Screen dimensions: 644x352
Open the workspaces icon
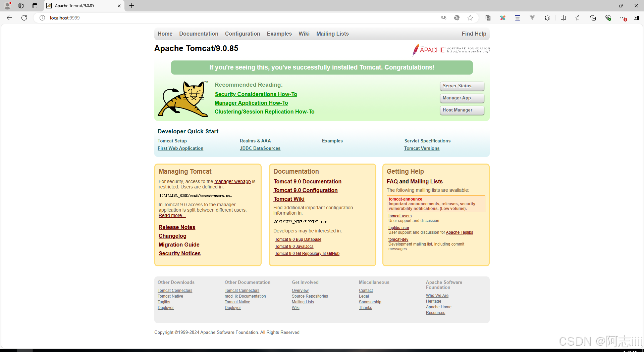21,6
